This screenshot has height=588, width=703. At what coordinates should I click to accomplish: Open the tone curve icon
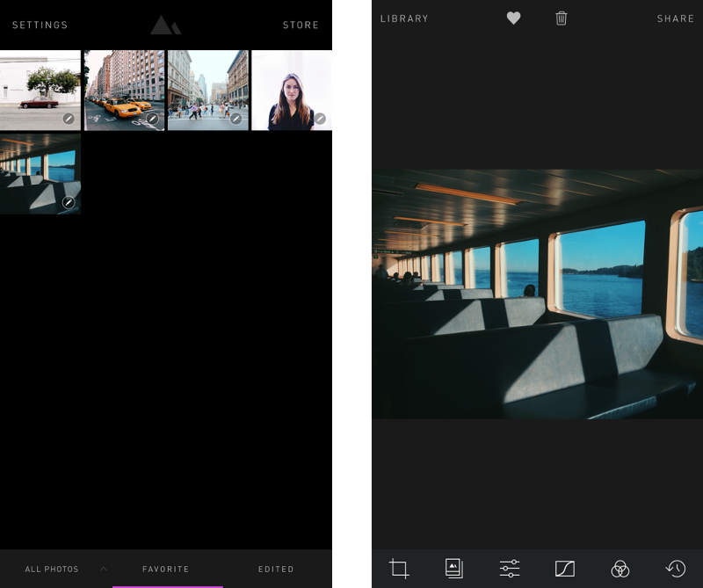(x=565, y=569)
